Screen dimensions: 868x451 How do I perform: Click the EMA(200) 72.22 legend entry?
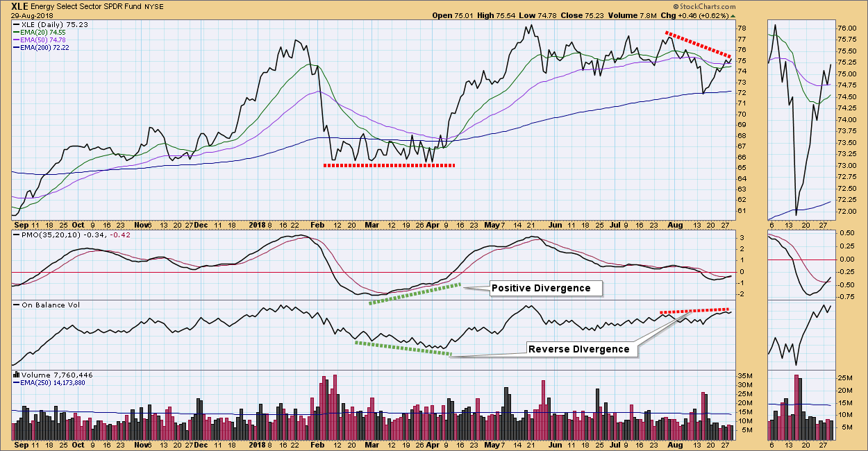(46, 47)
